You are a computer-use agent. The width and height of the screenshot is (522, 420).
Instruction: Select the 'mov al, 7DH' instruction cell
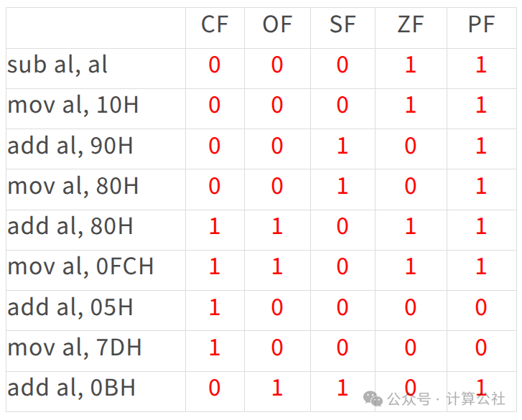(x=96, y=351)
